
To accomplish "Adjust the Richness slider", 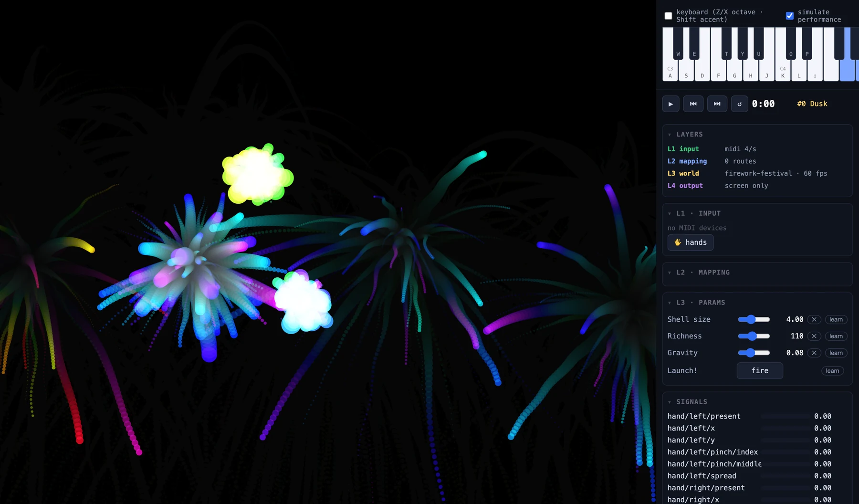I will tap(754, 336).
